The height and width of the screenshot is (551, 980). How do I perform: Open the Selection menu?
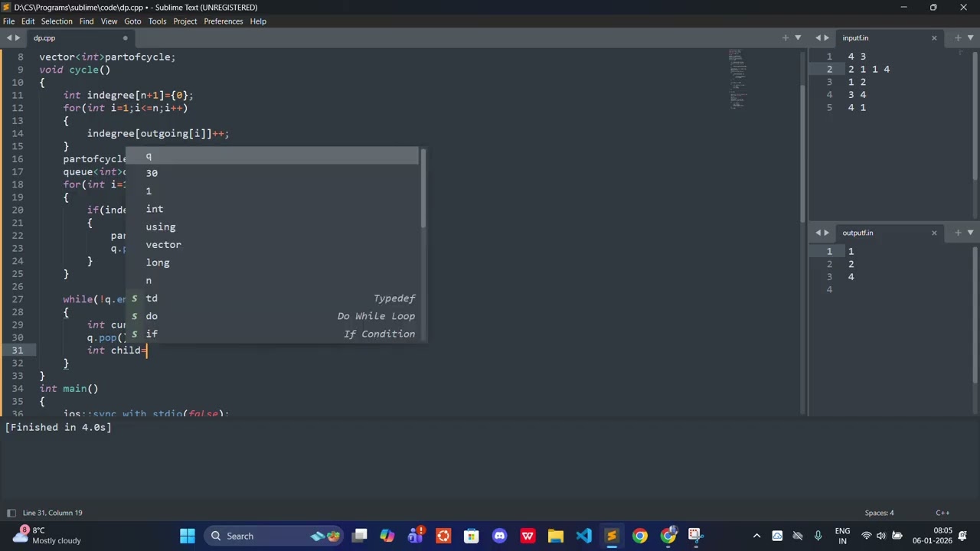click(57, 21)
